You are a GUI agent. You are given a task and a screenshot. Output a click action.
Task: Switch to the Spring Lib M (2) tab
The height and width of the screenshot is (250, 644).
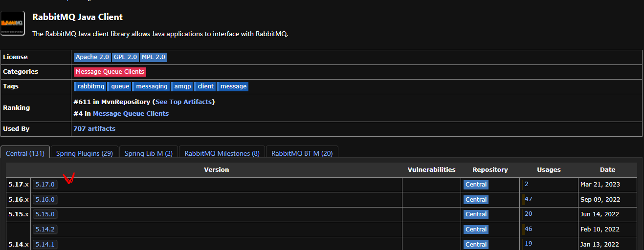149,153
